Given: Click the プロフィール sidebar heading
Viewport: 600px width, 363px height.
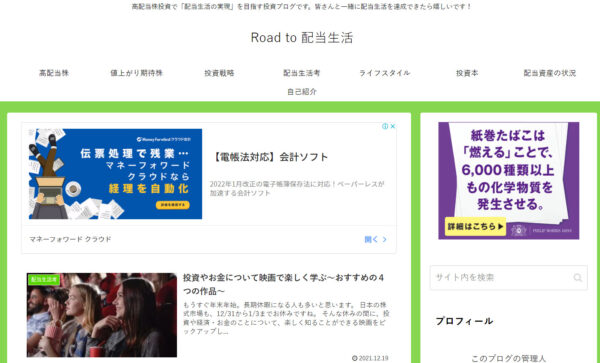Looking at the screenshot, I should coord(464,321).
